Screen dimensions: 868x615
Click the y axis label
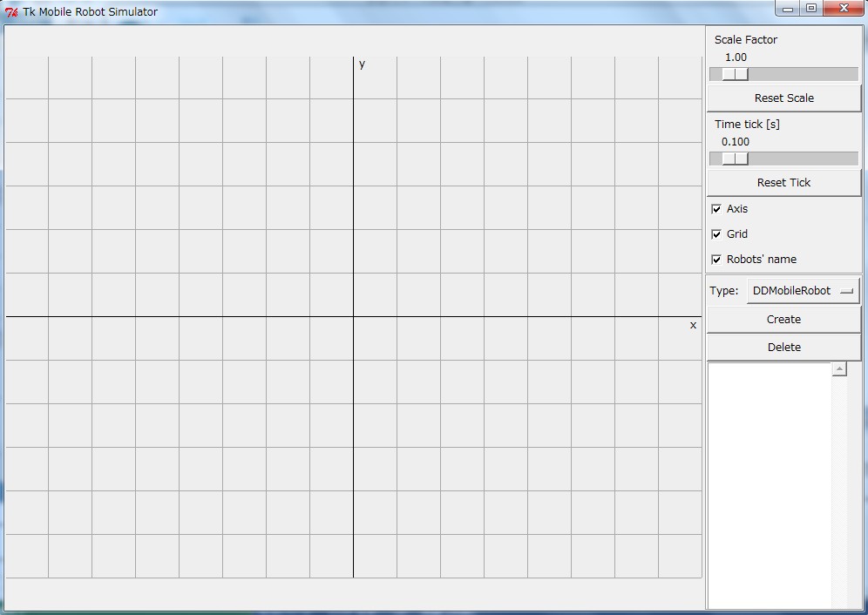click(x=362, y=64)
